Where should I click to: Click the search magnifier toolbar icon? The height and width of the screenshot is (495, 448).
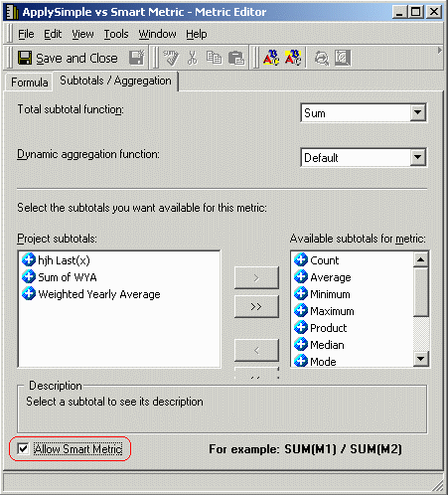[x=322, y=58]
